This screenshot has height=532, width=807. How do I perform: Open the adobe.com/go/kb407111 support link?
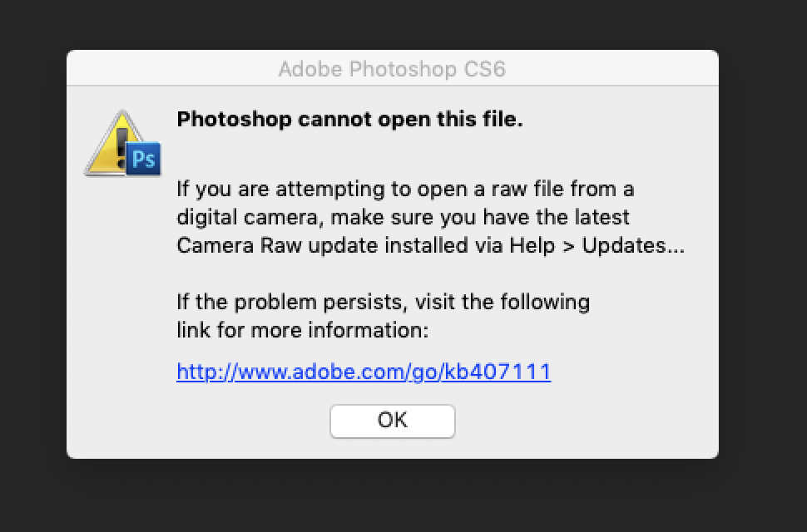(363, 372)
